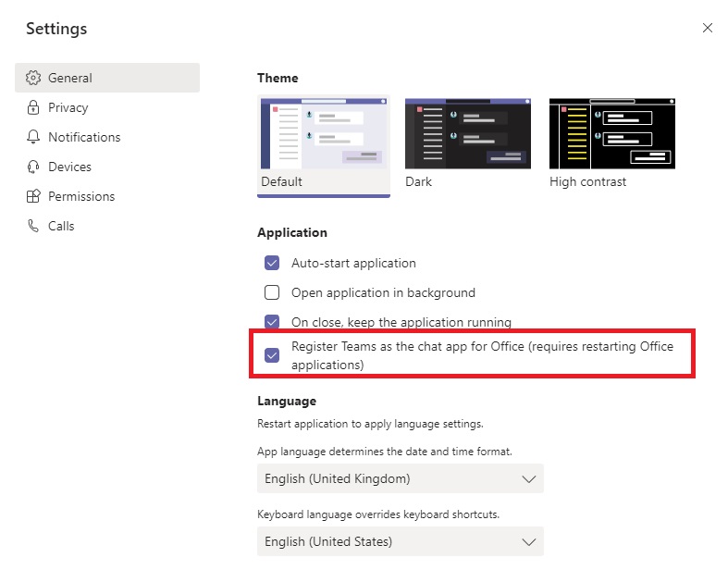The image size is (728, 582).
Task: Click the Devices headset icon
Action: (33, 167)
